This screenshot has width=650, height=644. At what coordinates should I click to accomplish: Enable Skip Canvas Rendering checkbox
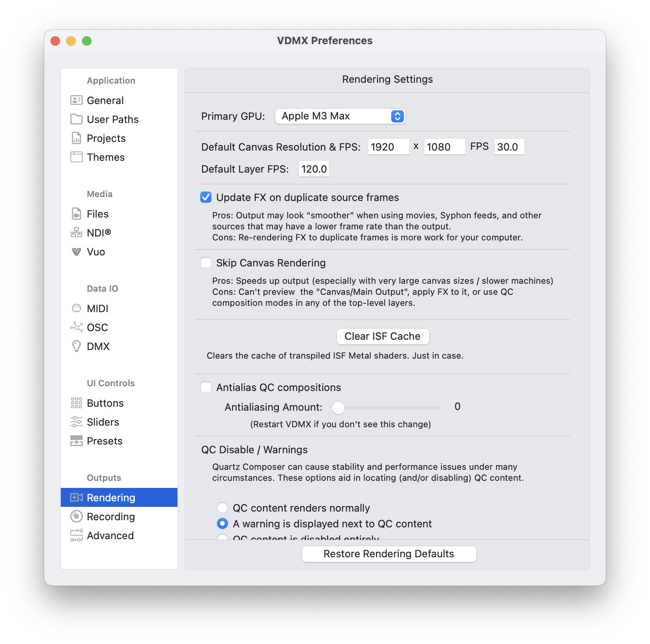(x=206, y=263)
